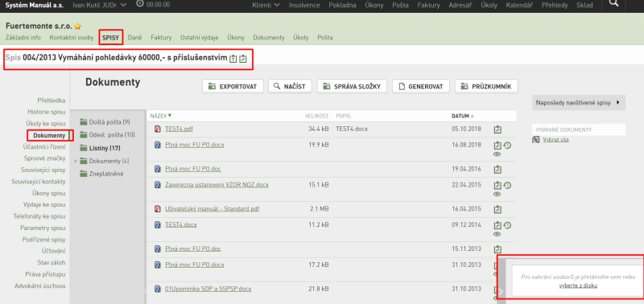Click the EXPORTOVAT button
The height and width of the screenshot is (304, 644).
coord(233,86)
